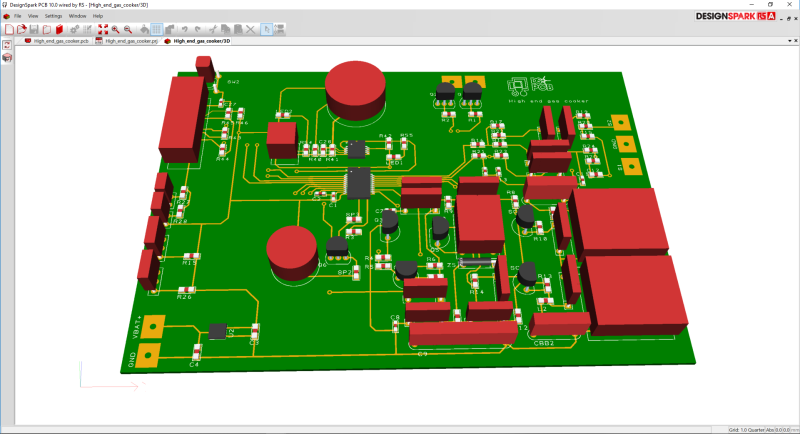Switch to High_end_gas_cooker.prj tab
The height and width of the screenshot is (434, 800).
coord(127,41)
